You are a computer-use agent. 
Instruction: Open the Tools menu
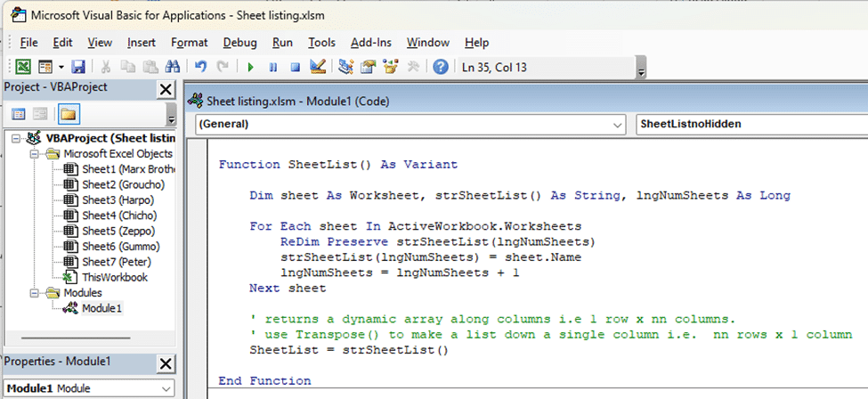click(x=321, y=43)
